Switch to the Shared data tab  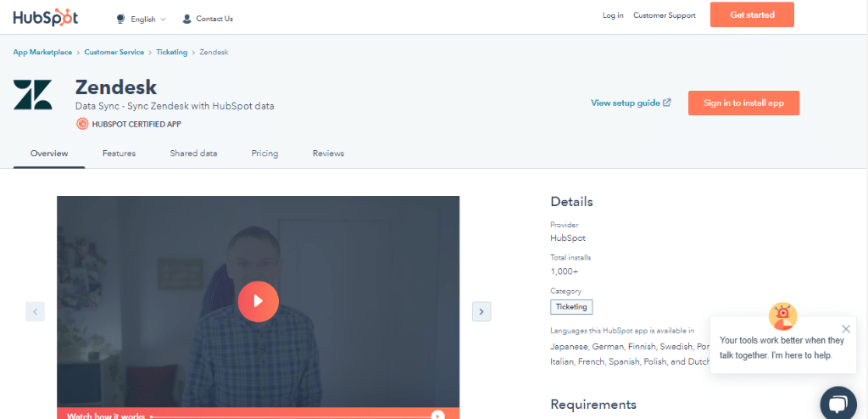193,154
